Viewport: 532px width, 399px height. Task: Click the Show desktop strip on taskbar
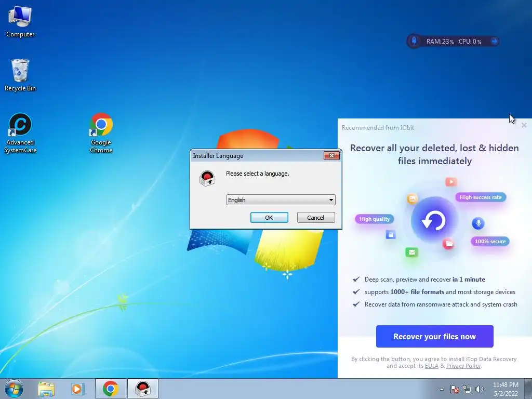pyautogui.click(x=528, y=389)
